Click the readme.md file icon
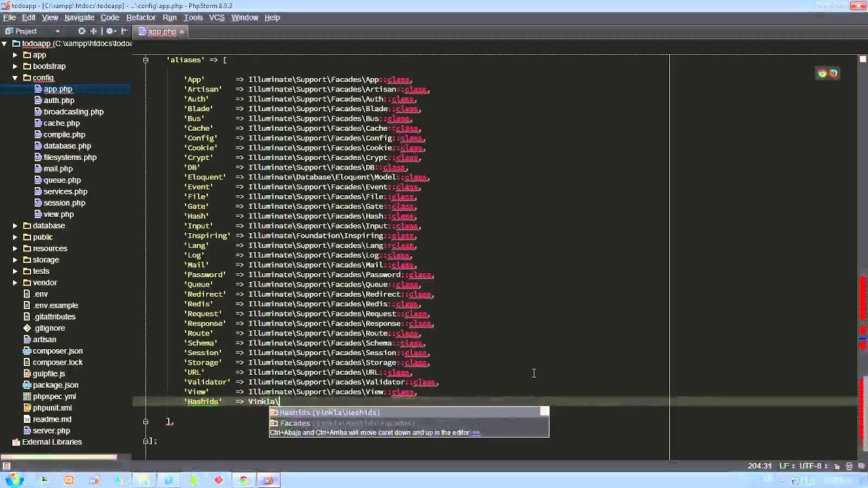Viewport: 868px width, 488px height. pos(27,420)
